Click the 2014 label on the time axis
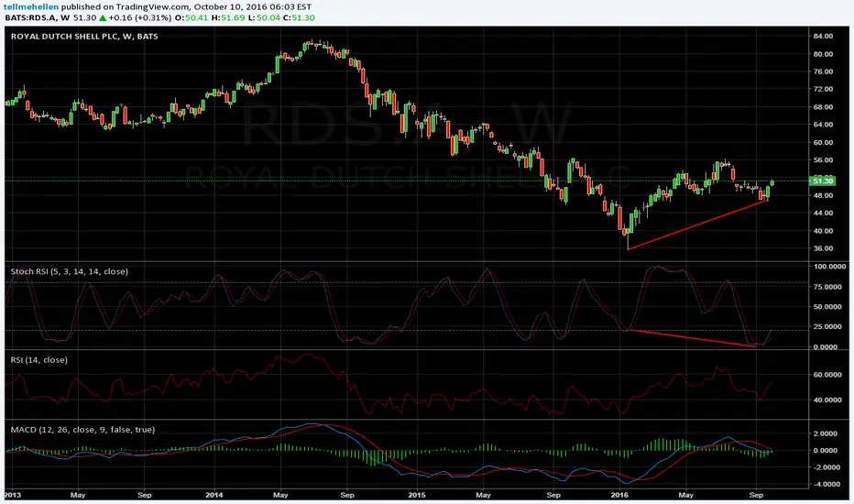Screen dimensions: 854x504 (214, 495)
